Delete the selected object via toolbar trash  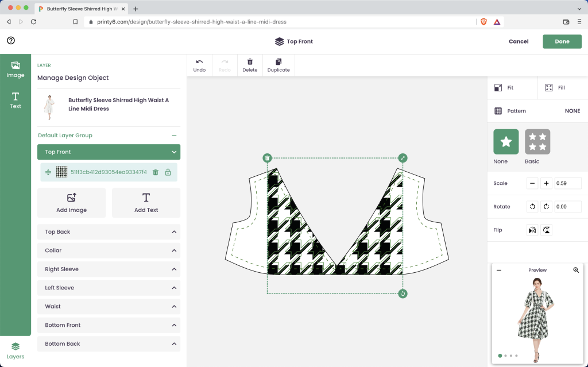250,62
